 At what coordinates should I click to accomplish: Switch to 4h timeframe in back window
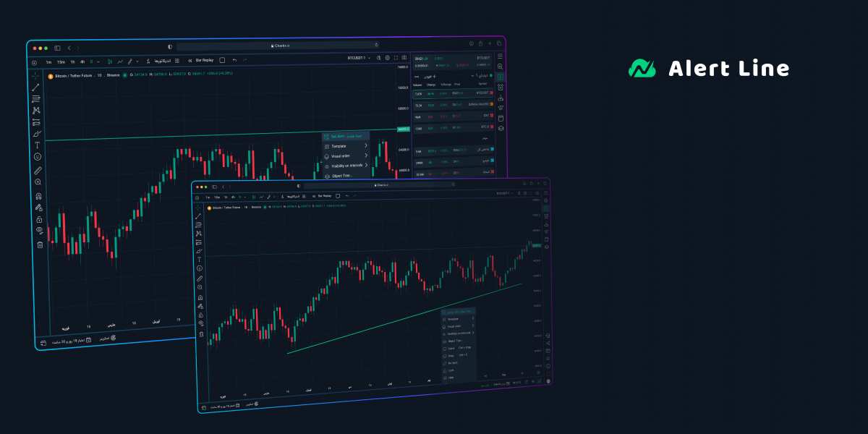click(82, 61)
